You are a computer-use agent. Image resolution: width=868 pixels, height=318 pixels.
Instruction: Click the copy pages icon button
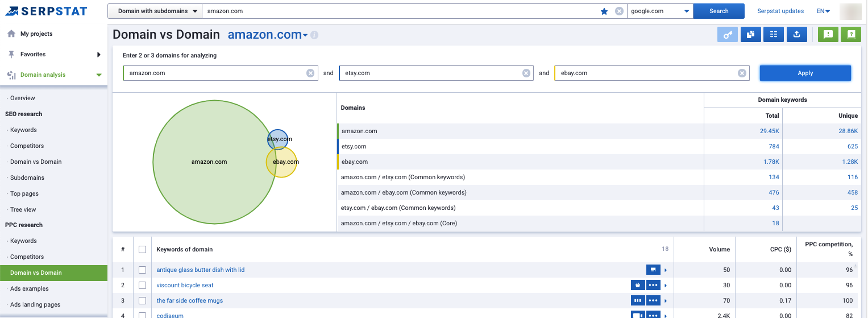point(751,35)
